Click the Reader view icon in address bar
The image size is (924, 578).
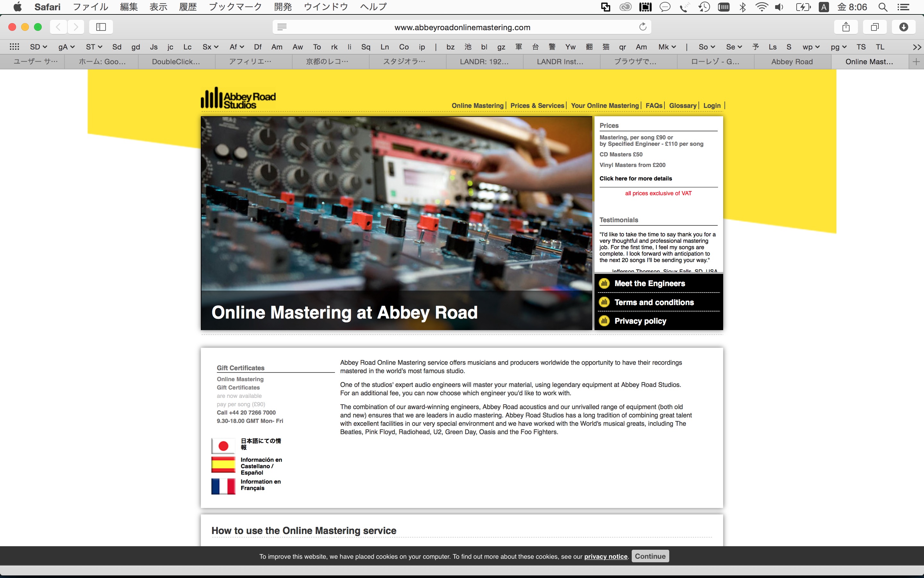[x=282, y=27]
